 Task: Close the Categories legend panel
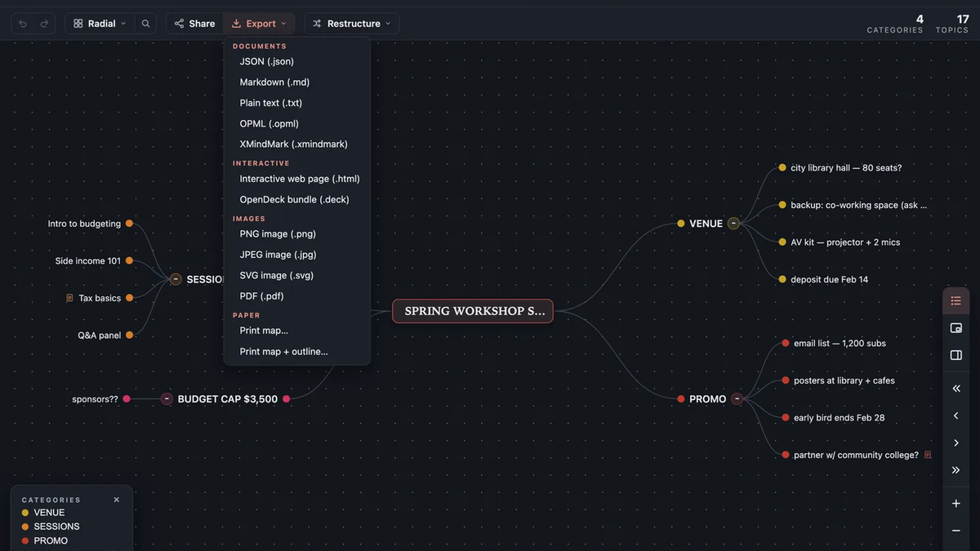[117, 500]
